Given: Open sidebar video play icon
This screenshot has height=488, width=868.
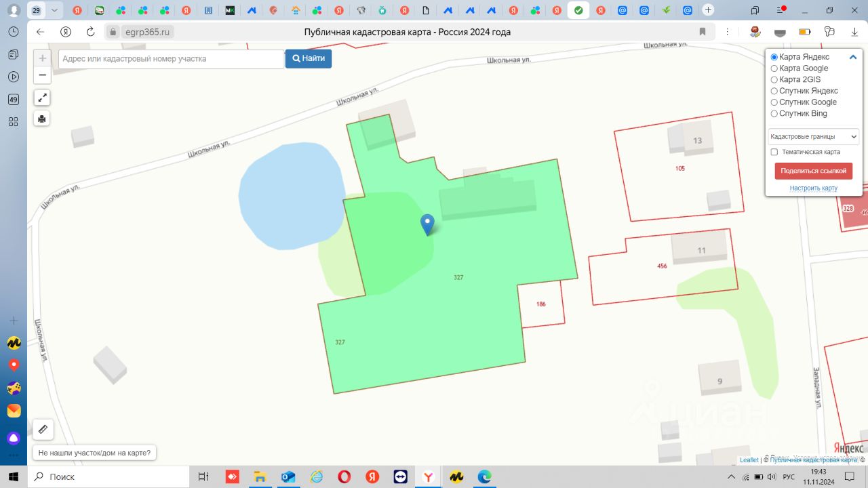Looking at the screenshot, I should (x=13, y=77).
